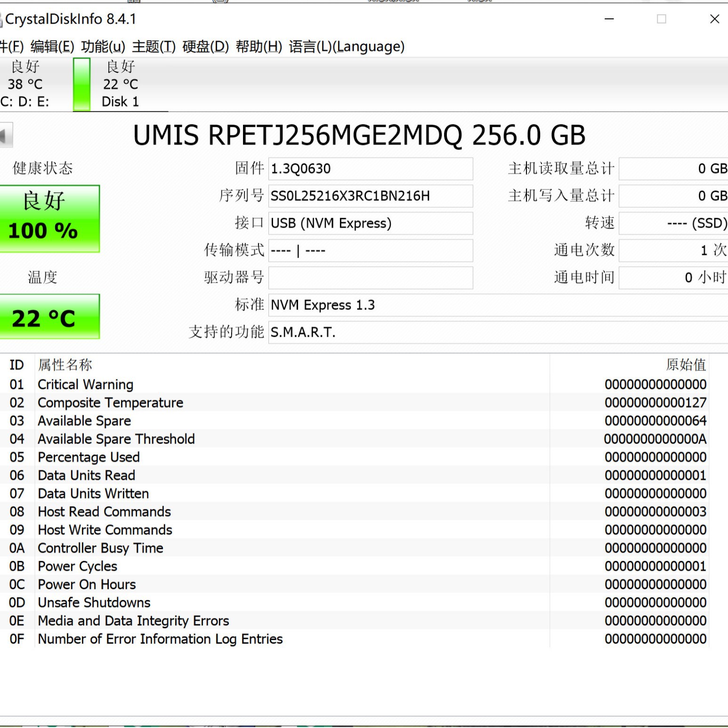Click the 22 °C temperature button
Image resolution: width=728 pixels, height=728 pixels.
tap(49, 316)
